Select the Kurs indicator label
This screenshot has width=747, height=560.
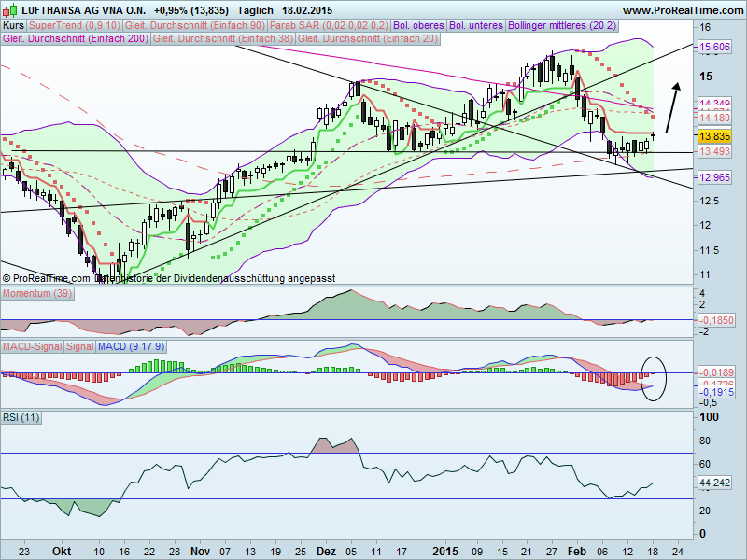(14, 26)
